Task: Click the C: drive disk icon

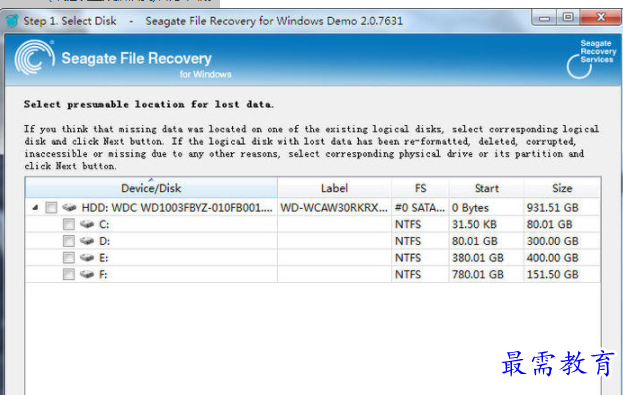Action: coord(87,224)
